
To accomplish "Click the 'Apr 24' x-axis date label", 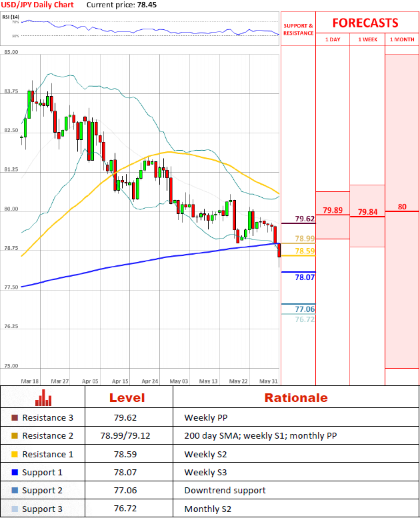I will 150,381.
